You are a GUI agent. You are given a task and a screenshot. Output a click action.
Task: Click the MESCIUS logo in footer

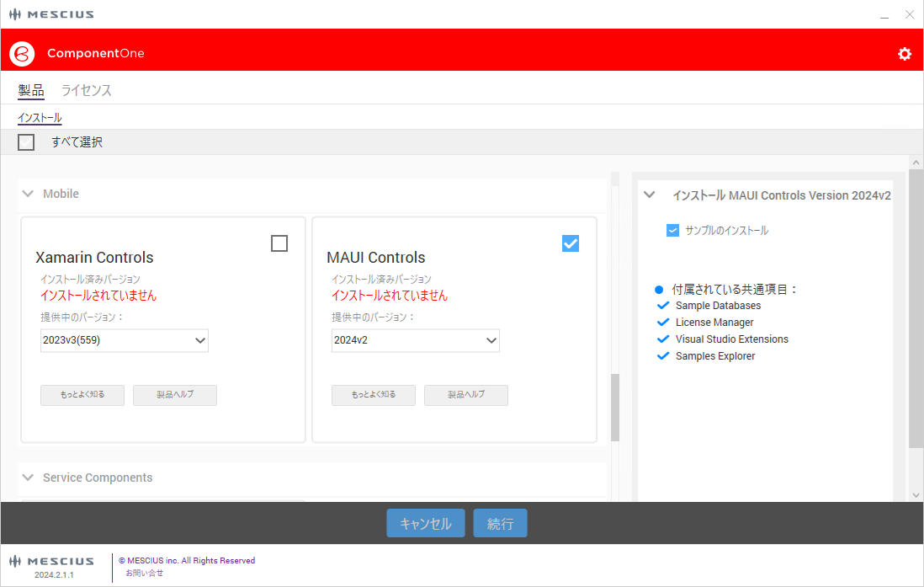pyautogui.click(x=52, y=560)
